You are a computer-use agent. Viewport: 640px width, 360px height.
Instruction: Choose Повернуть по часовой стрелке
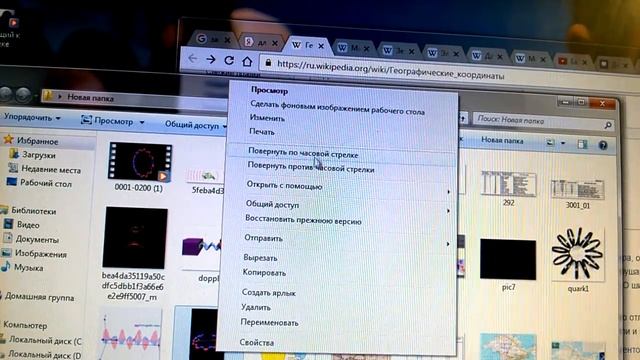click(303, 153)
